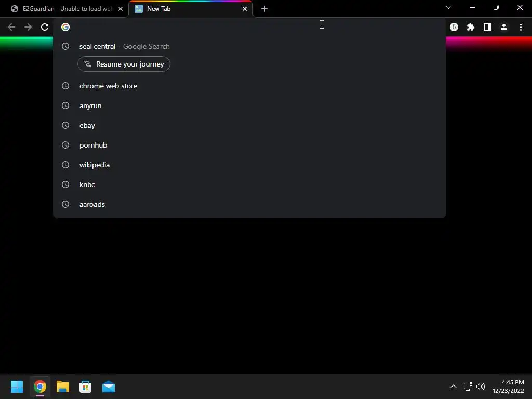Restore down the Chrome window

click(x=496, y=7)
